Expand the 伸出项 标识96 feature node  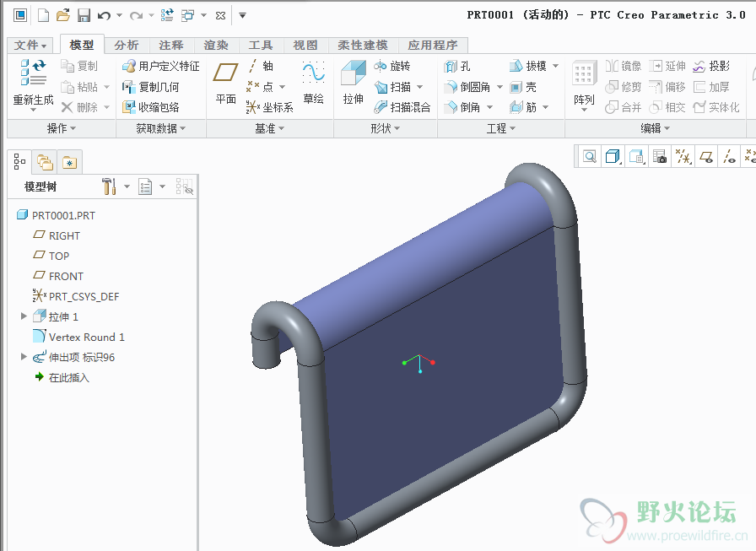[24, 357]
